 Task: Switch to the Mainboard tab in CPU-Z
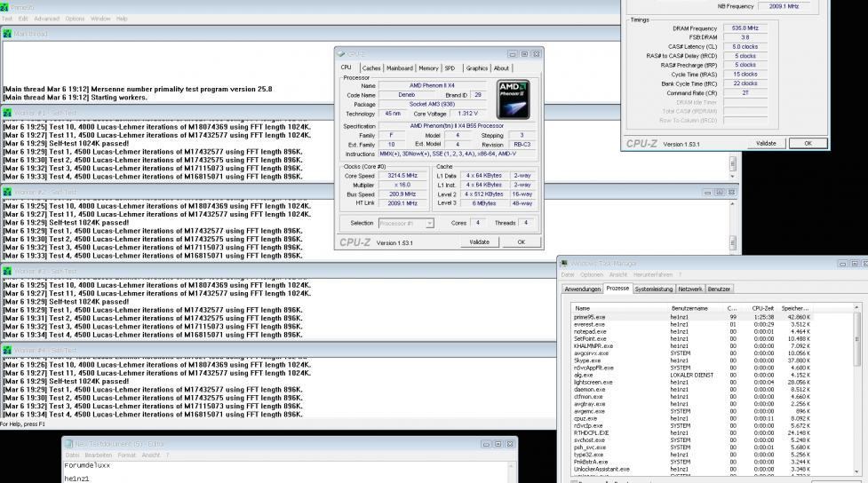tap(400, 68)
